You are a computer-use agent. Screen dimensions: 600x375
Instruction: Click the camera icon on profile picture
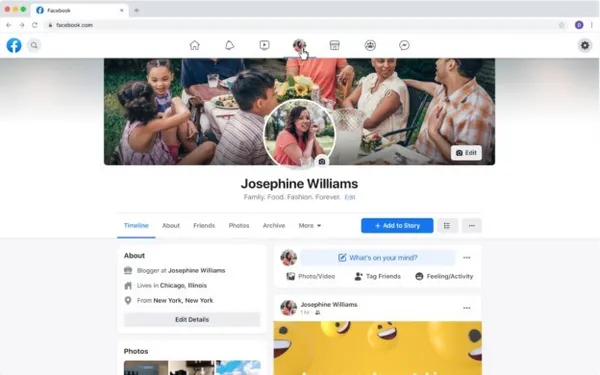pyautogui.click(x=322, y=161)
